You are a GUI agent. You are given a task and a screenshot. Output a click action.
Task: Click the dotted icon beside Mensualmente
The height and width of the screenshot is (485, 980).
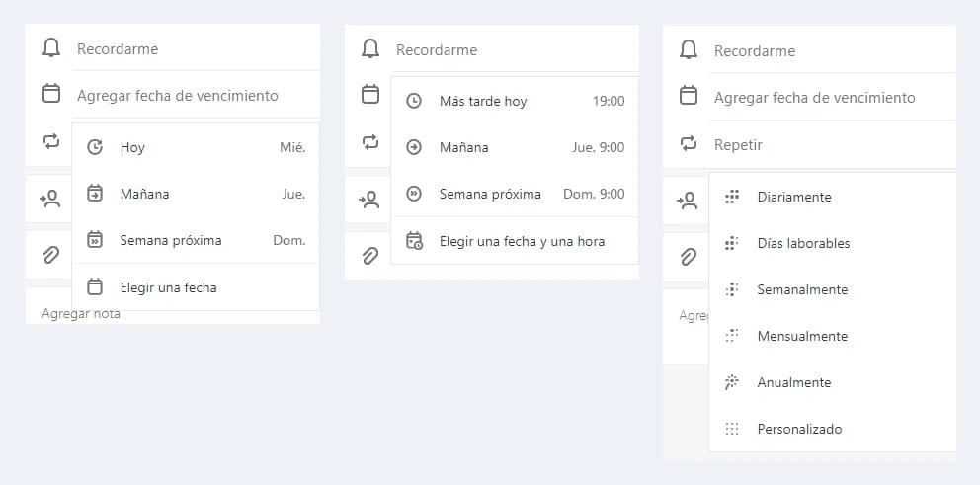732,336
